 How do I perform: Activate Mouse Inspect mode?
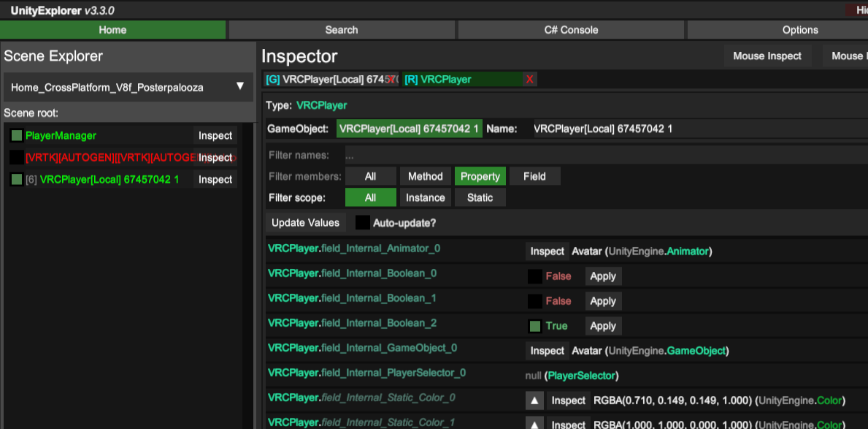click(766, 56)
